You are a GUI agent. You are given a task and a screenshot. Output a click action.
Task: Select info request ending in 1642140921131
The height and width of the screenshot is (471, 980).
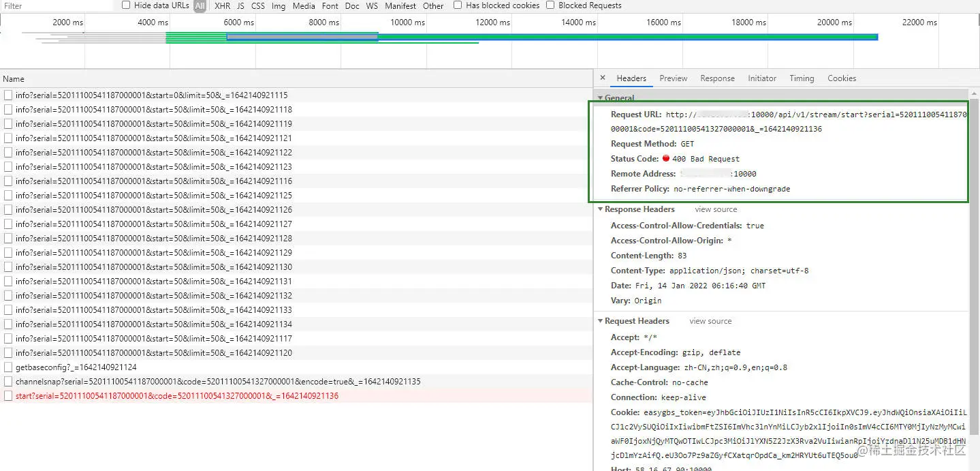[x=296, y=282]
